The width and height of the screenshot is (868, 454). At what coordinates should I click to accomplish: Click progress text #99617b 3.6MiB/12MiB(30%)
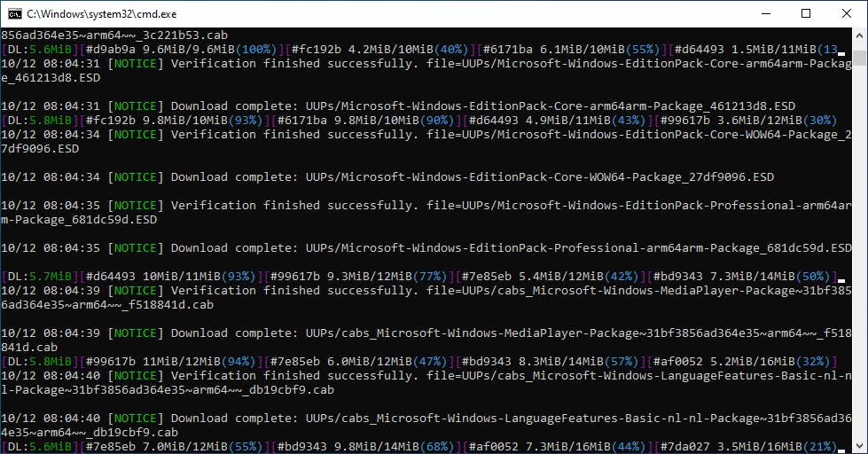tap(748, 120)
